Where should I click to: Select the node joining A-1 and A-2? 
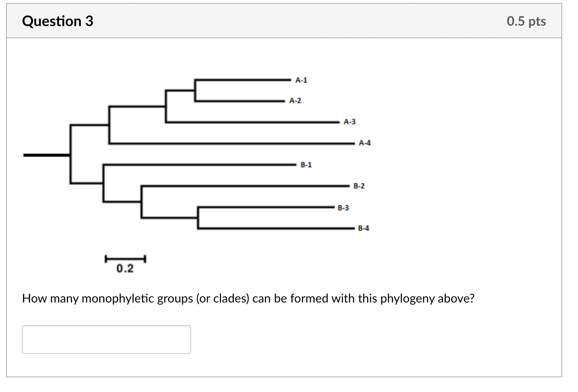195,90
